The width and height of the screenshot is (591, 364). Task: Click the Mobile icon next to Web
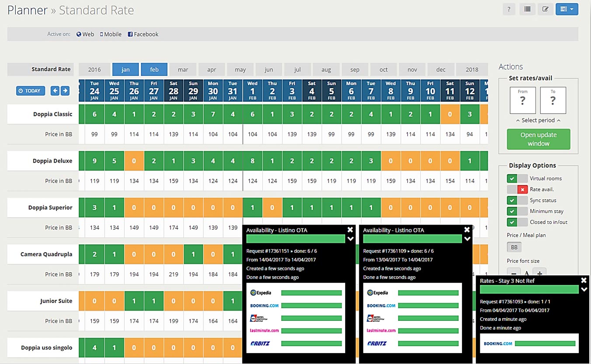102,34
